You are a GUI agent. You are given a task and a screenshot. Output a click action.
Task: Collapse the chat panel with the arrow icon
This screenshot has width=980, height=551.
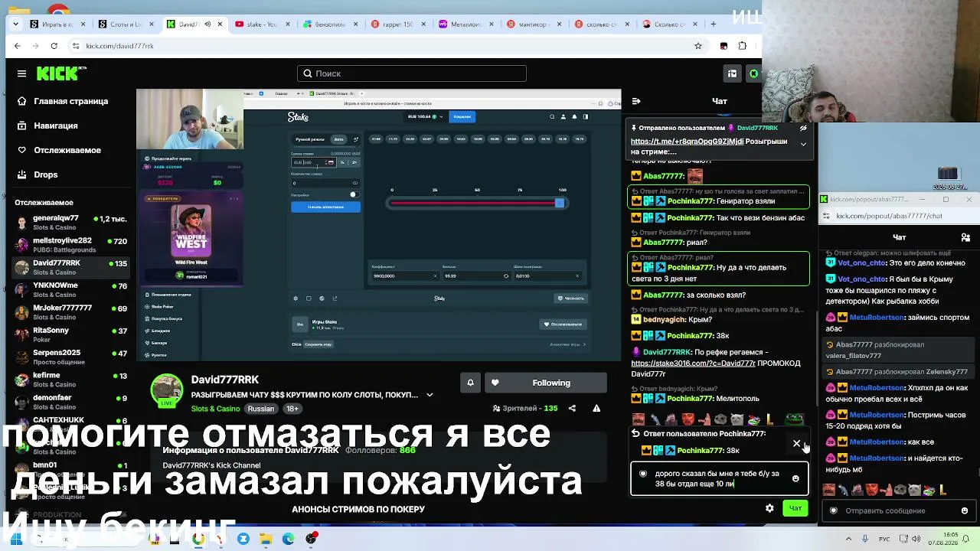tap(636, 101)
